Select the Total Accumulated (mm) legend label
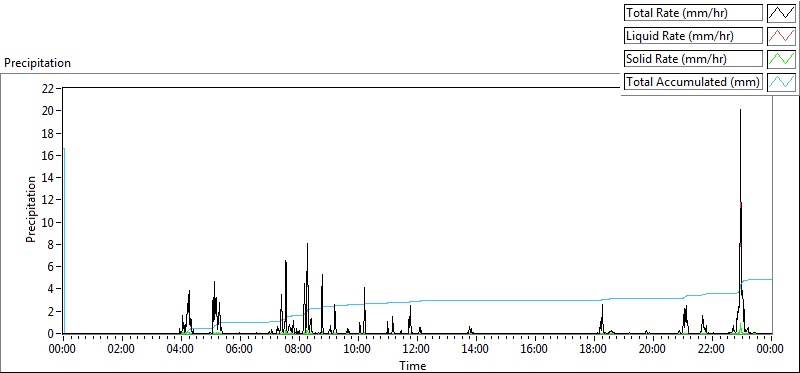 (693, 82)
